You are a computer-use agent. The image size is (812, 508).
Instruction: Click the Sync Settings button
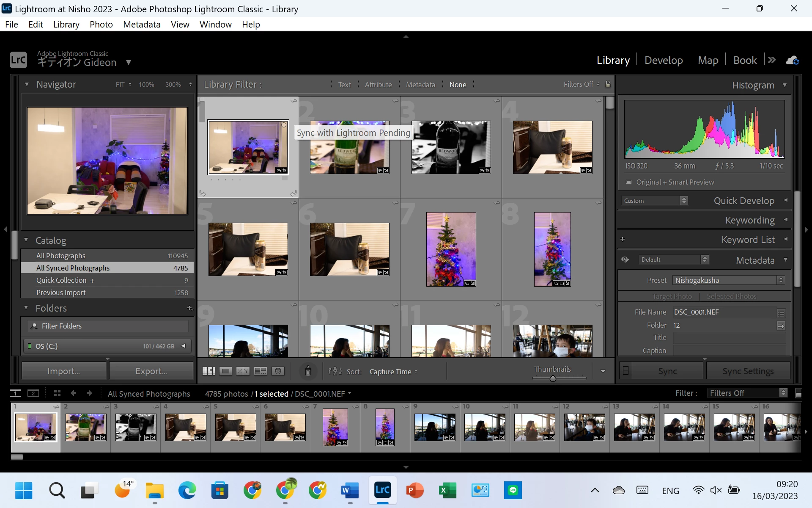tap(748, 371)
